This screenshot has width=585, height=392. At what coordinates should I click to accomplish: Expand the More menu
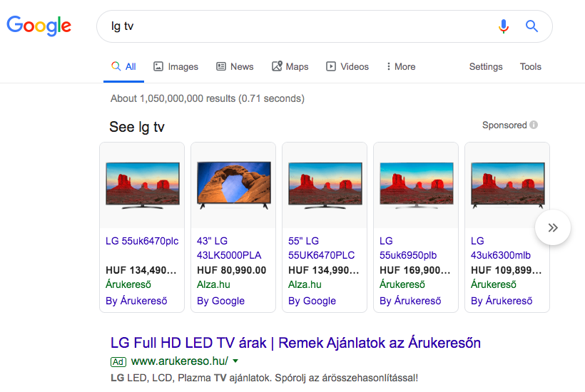[401, 67]
